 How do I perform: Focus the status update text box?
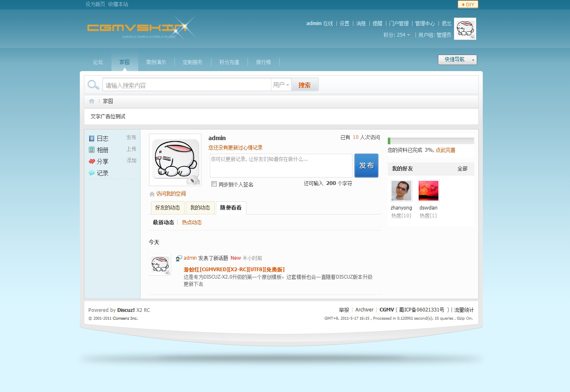point(281,166)
